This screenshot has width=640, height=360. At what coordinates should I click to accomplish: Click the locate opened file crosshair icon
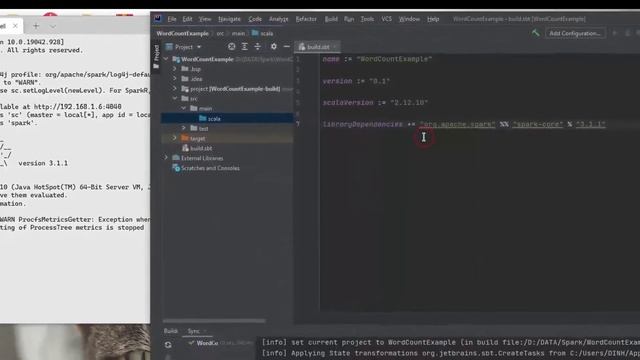click(231, 47)
